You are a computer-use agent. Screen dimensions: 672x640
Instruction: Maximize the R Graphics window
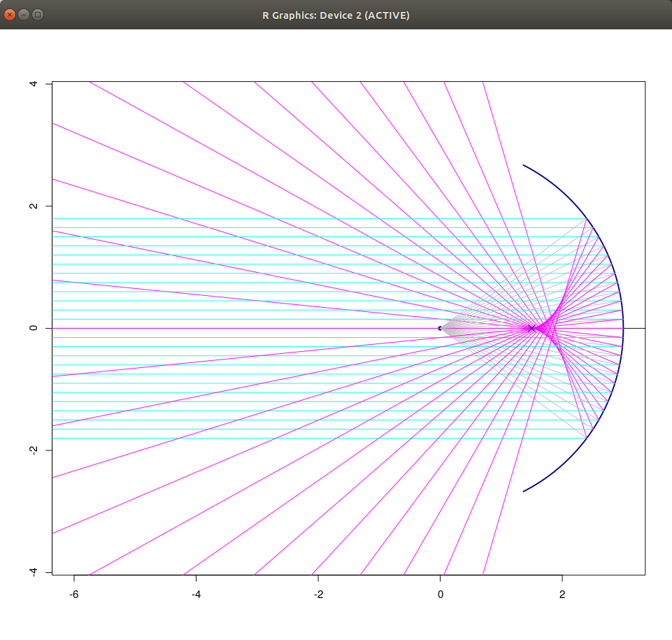click(38, 15)
